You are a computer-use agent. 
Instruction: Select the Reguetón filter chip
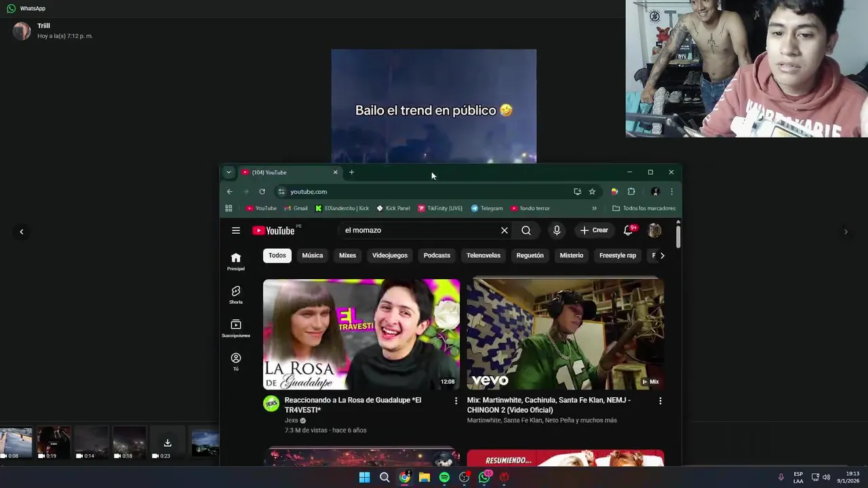pos(530,256)
